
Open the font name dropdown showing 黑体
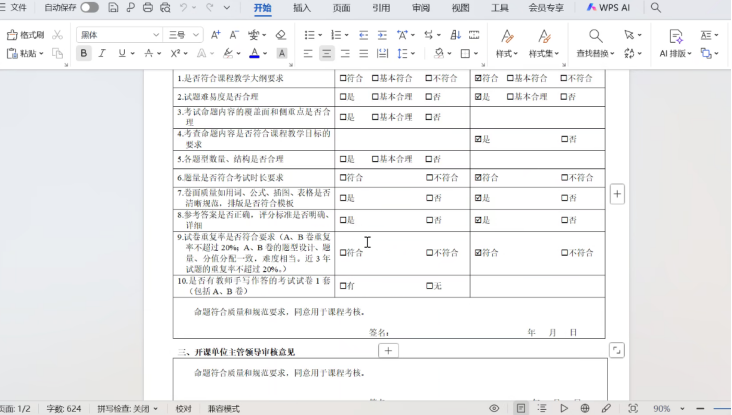click(155, 35)
